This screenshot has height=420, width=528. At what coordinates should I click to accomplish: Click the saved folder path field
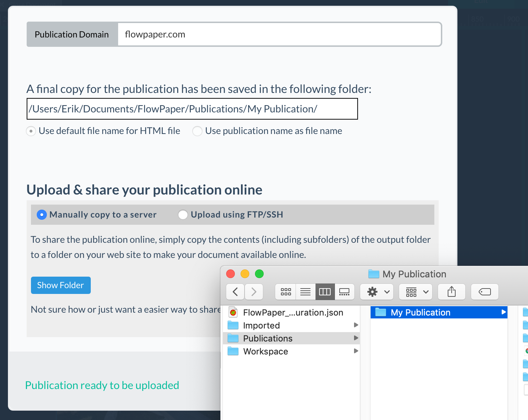pyautogui.click(x=192, y=109)
